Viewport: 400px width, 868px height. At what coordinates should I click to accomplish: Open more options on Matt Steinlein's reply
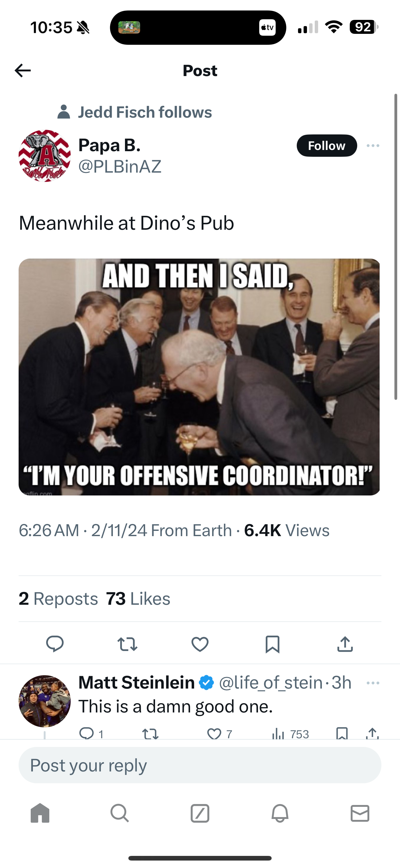click(x=373, y=683)
